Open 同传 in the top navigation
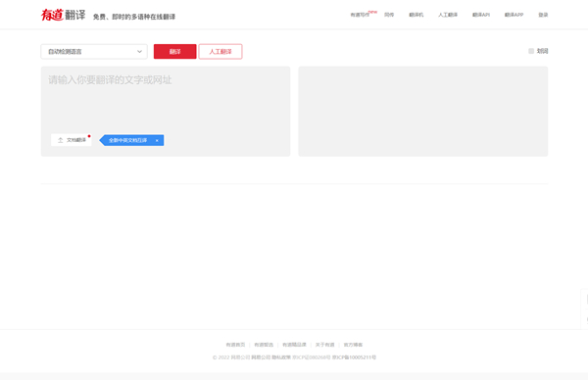The width and height of the screenshot is (588, 380). (389, 15)
